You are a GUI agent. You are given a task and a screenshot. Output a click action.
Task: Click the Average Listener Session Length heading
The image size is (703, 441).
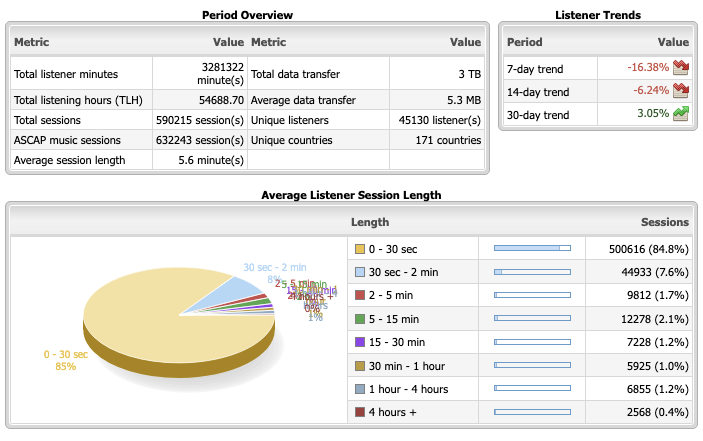351,195
